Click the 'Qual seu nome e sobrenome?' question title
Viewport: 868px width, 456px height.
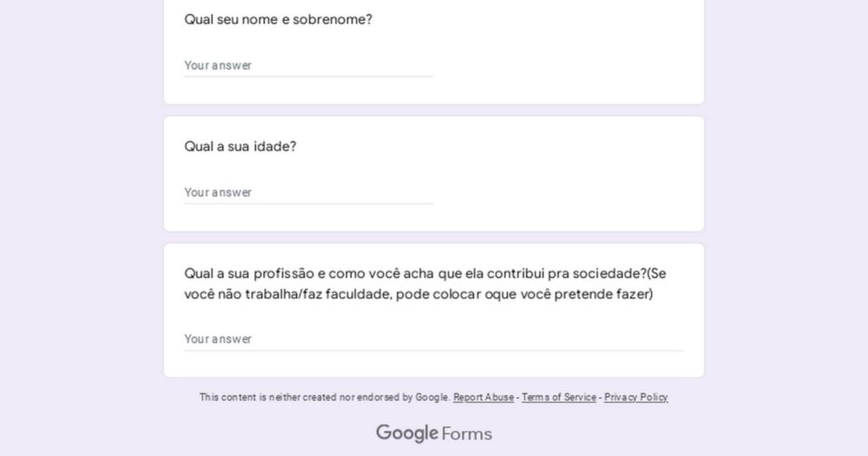[x=279, y=19]
